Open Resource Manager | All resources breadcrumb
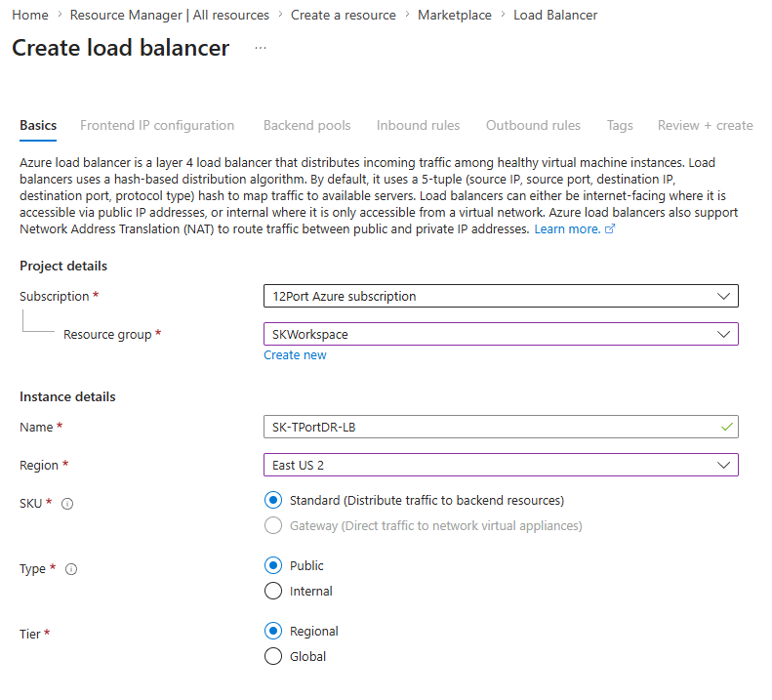 [x=170, y=16]
